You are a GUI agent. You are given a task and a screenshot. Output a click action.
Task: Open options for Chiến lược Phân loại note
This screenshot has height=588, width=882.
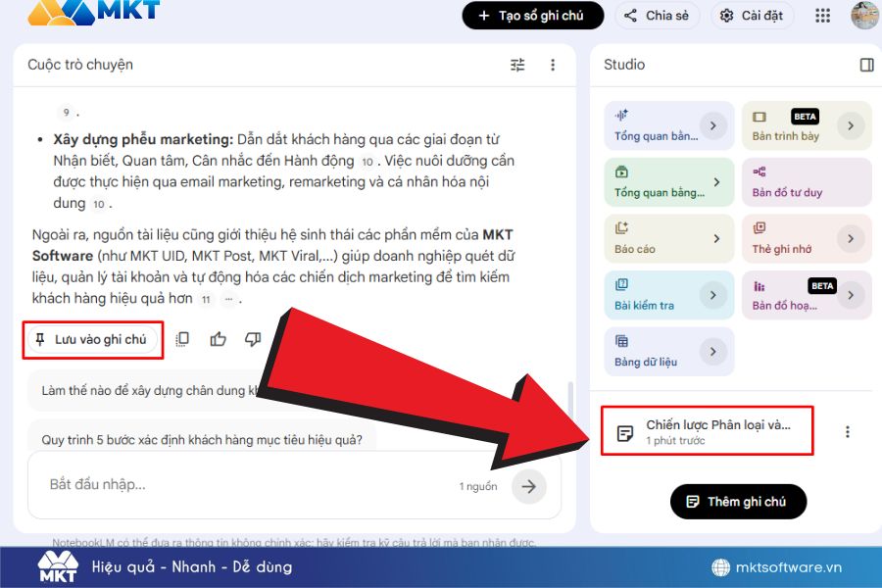[x=848, y=432]
